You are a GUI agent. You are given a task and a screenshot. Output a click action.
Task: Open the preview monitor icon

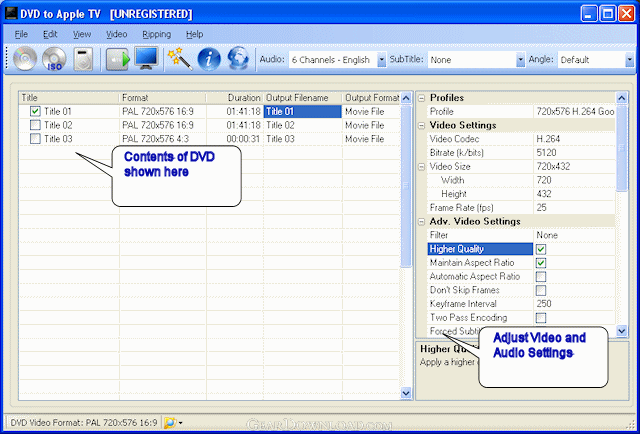point(146,59)
